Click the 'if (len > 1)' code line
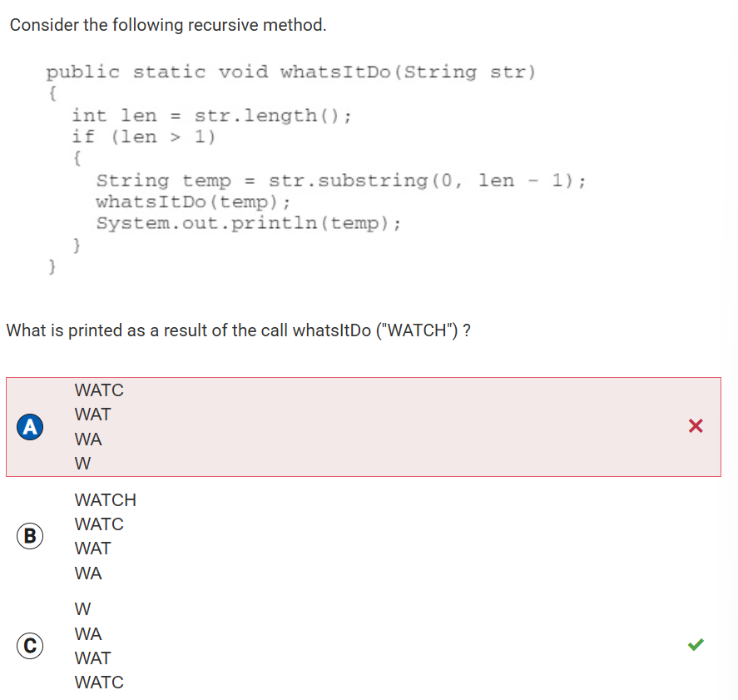This screenshot has height=700, width=738. [143, 137]
